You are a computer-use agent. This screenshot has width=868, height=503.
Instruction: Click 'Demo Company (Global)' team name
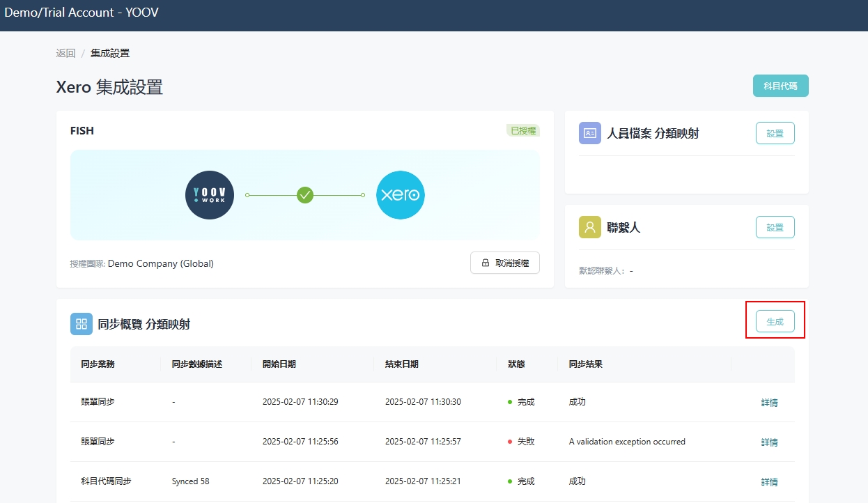tap(161, 263)
